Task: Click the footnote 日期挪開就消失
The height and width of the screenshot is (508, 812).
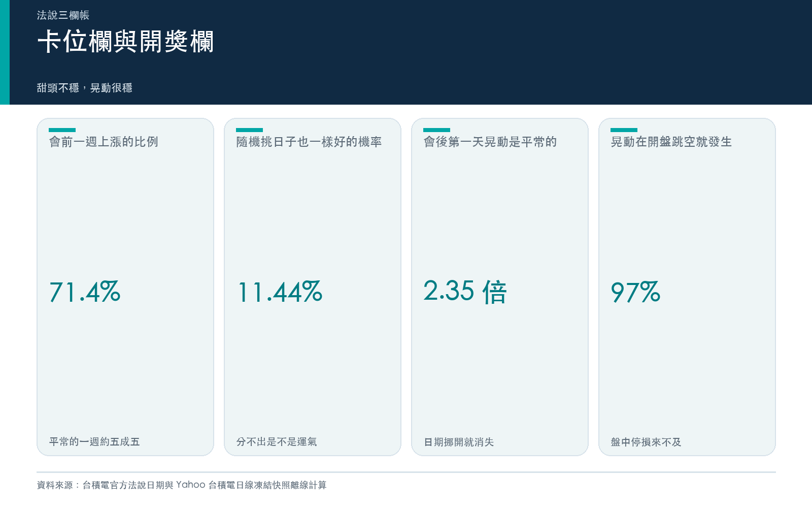Action: [459, 442]
